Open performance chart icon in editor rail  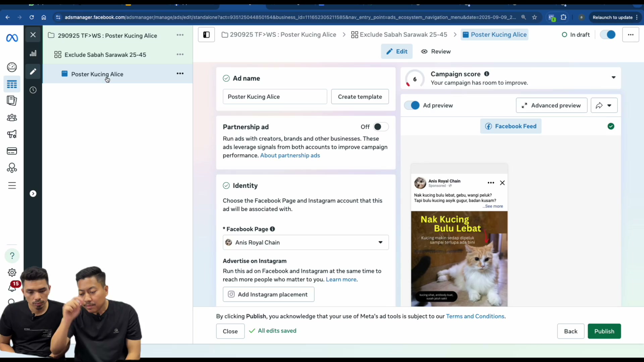(x=33, y=53)
